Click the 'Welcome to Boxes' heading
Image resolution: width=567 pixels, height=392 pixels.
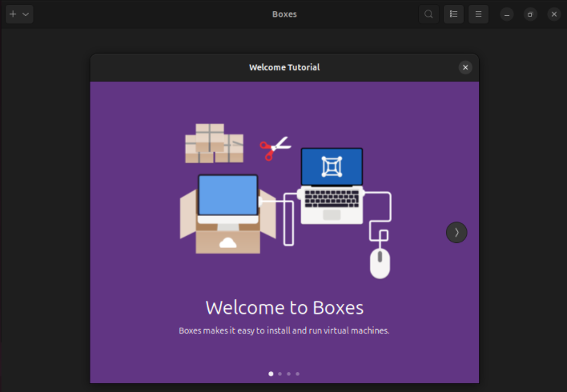pos(284,308)
